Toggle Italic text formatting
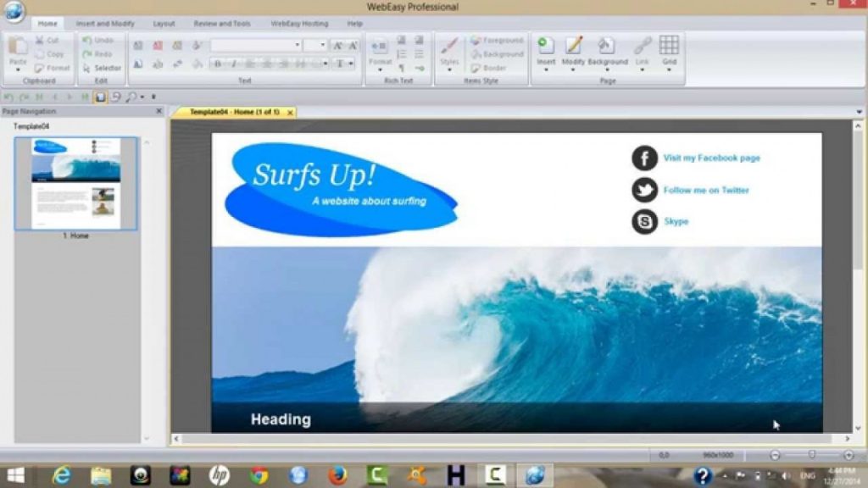The height and width of the screenshot is (488, 868). coord(234,64)
